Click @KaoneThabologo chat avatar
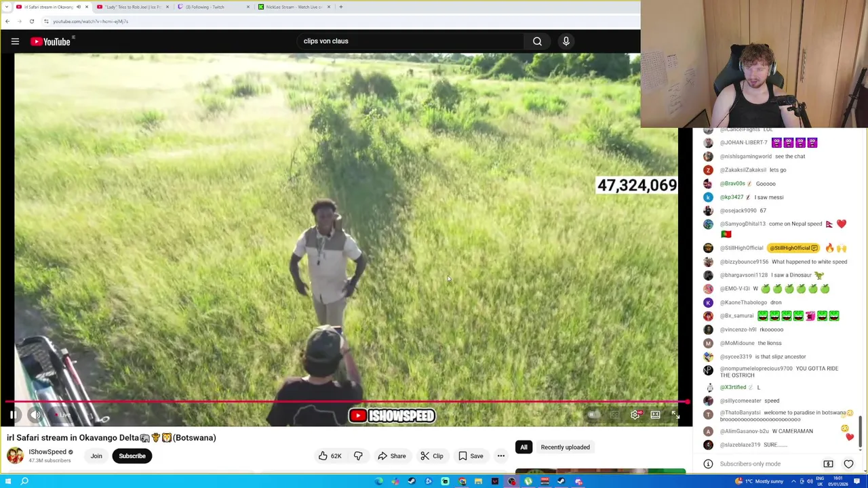Image resolution: width=868 pixels, height=488 pixels. click(708, 302)
